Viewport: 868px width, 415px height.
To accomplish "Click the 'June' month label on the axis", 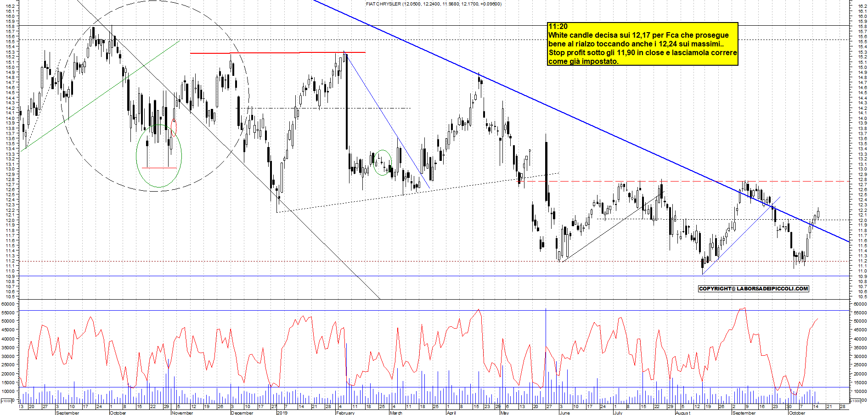I will click(x=564, y=413).
